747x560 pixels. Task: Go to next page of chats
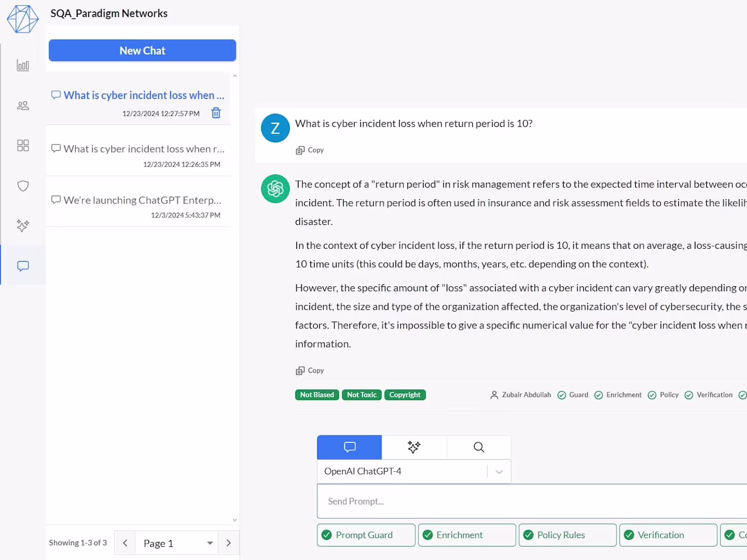(229, 543)
